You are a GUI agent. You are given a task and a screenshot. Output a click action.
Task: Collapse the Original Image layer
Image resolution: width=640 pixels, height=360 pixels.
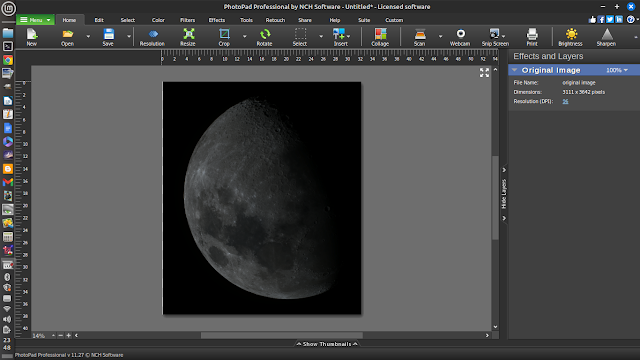click(x=514, y=70)
